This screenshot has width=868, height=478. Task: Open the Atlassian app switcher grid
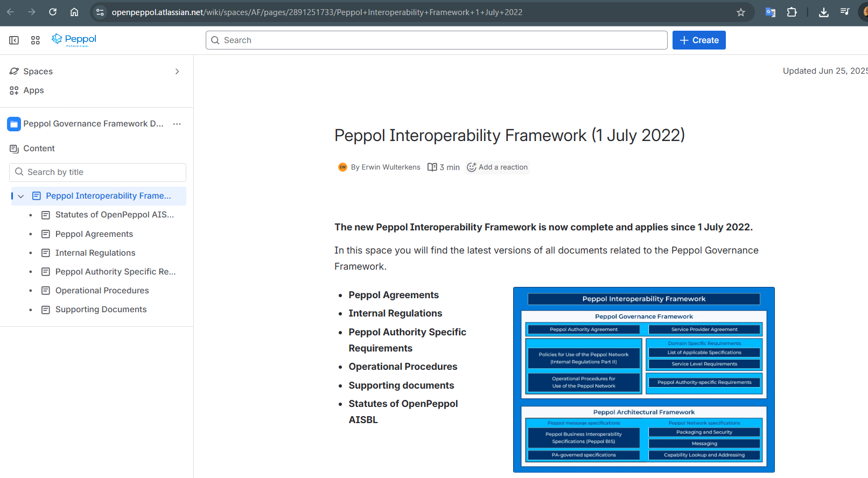pos(36,40)
